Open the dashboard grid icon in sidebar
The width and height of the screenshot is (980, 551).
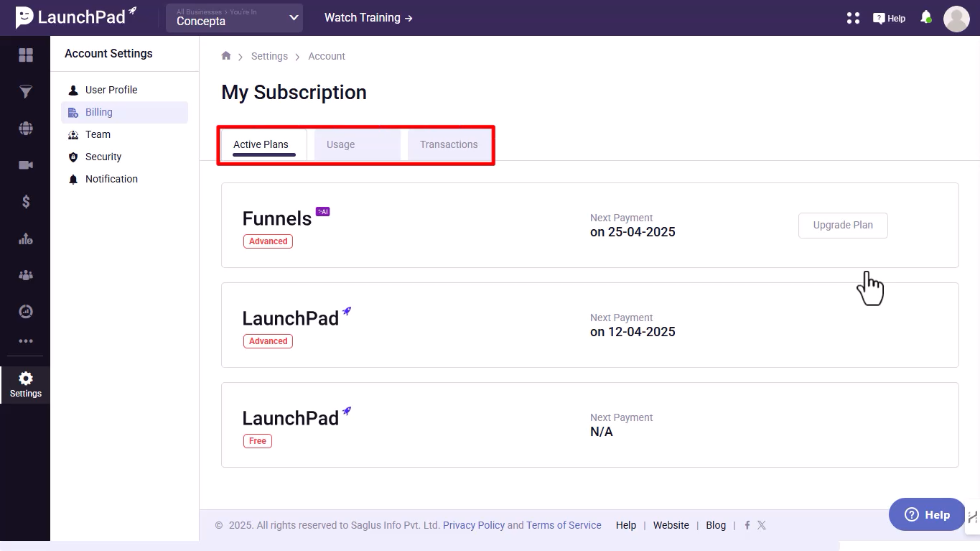coord(26,55)
